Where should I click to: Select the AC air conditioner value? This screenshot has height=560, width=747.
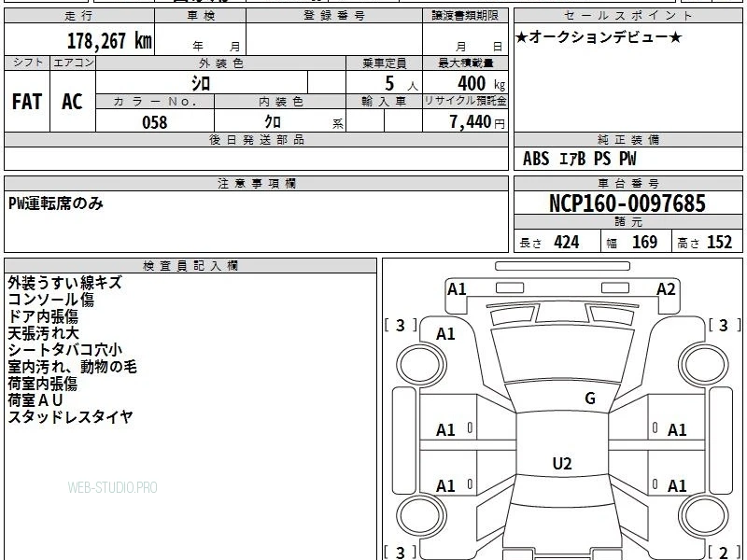(72, 102)
